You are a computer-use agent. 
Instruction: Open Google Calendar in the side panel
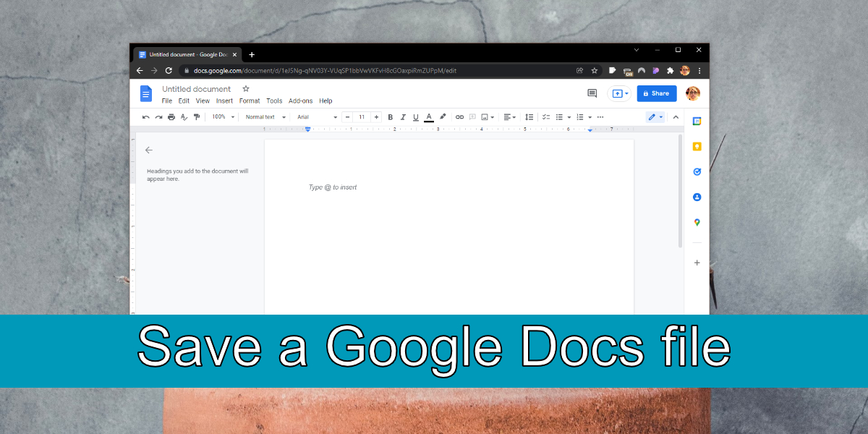[697, 122]
